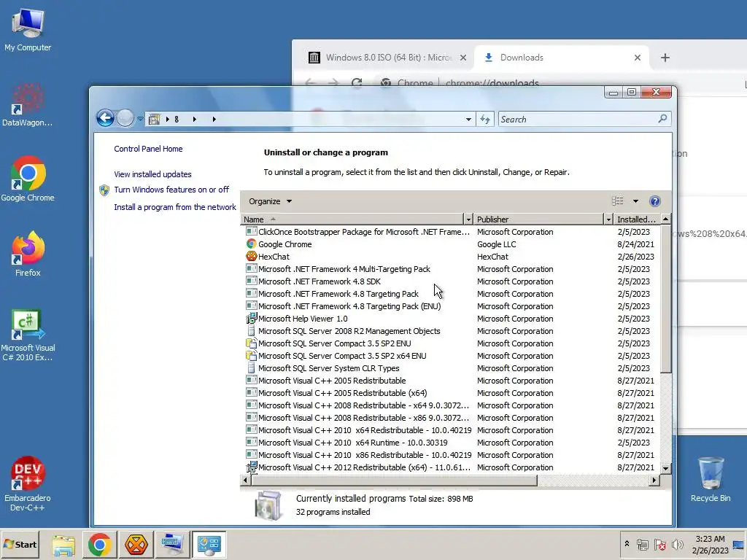Open the help question mark button
Image resolution: width=747 pixels, height=560 pixels.
coord(655,201)
